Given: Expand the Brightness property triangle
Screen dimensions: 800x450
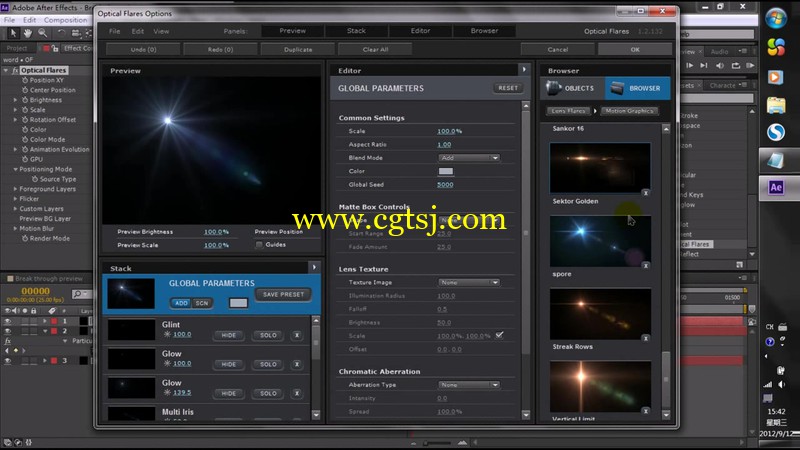Looking at the screenshot, I should click(x=15, y=100).
